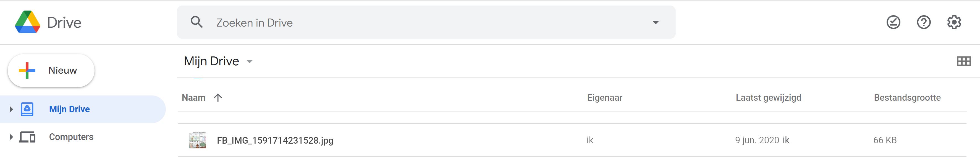Click the Mijn Drive sidebar icon

pyautogui.click(x=27, y=109)
